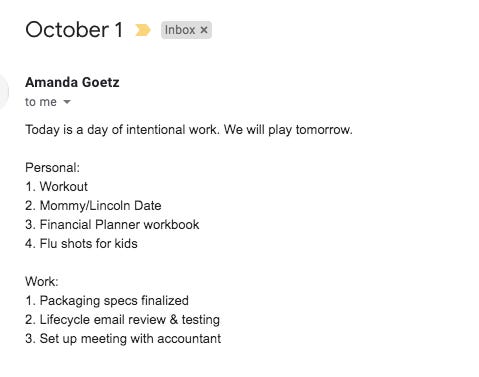The width and height of the screenshot is (479, 377).
Task: Click the word 'Inbox' inside the label
Action: pos(180,30)
